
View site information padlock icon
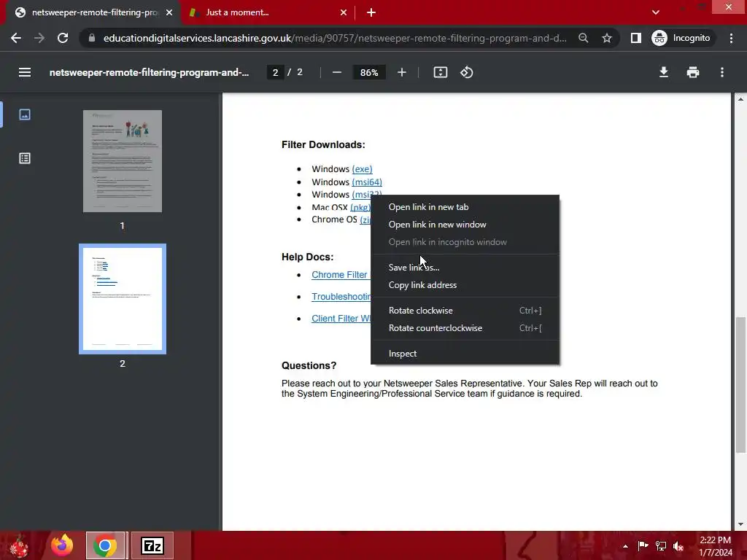click(x=92, y=38)
